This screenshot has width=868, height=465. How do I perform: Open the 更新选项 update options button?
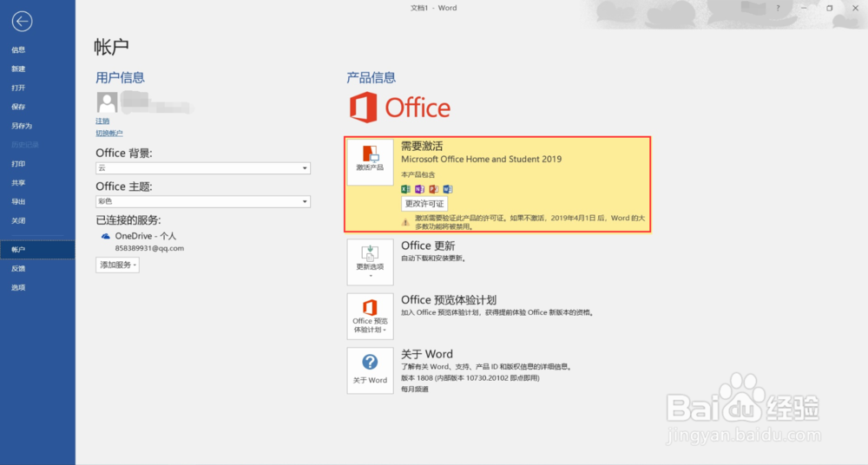[x=370, y=262]
